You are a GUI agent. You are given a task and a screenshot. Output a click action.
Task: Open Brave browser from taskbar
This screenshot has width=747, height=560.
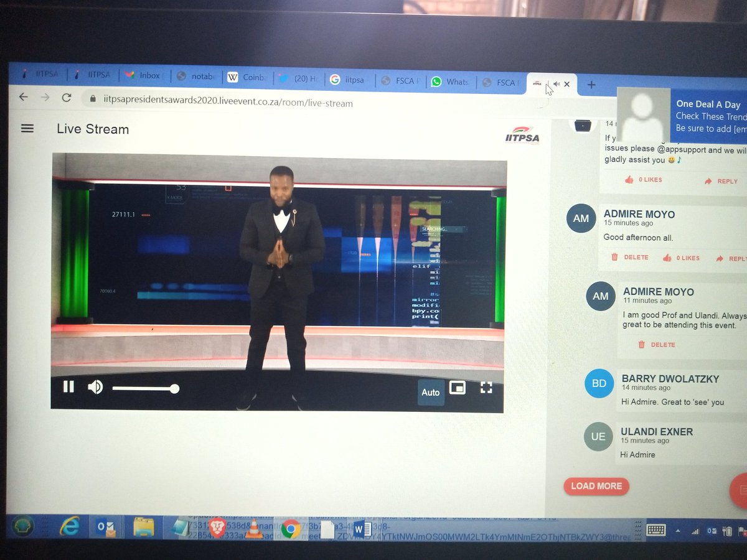(217, 528)
